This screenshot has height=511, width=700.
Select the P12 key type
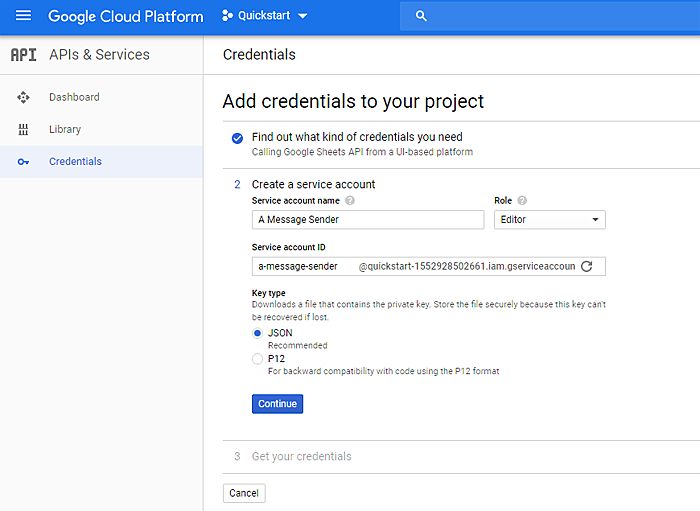click(x=258, y=358)
